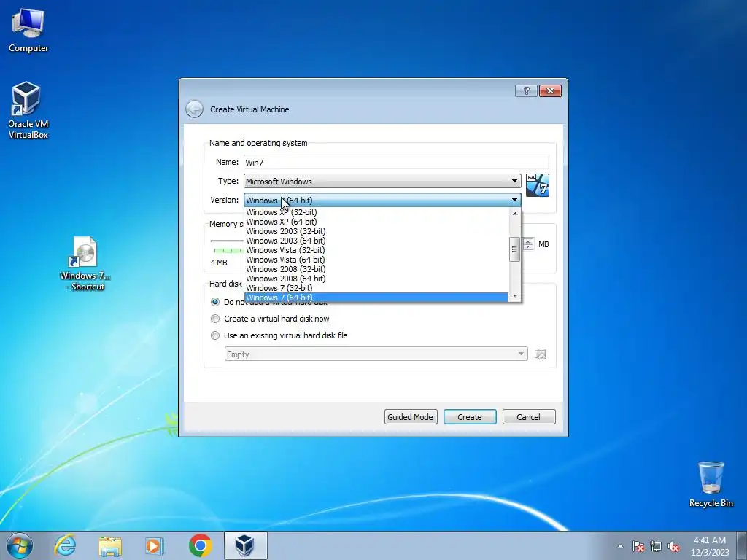
Task: Click the back arrow in Create Virtual Machine
Action: tap(194, 109)
